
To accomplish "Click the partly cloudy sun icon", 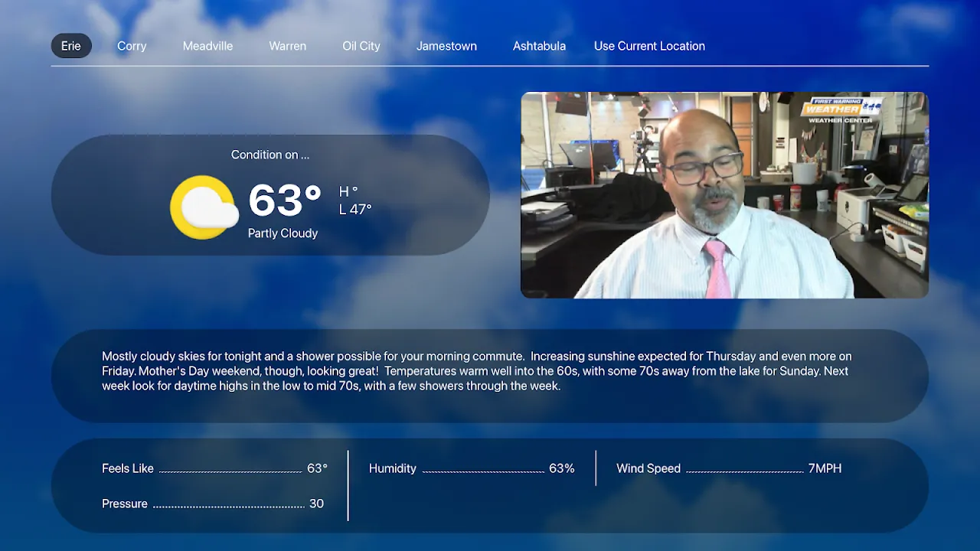I will click(204, 207).
